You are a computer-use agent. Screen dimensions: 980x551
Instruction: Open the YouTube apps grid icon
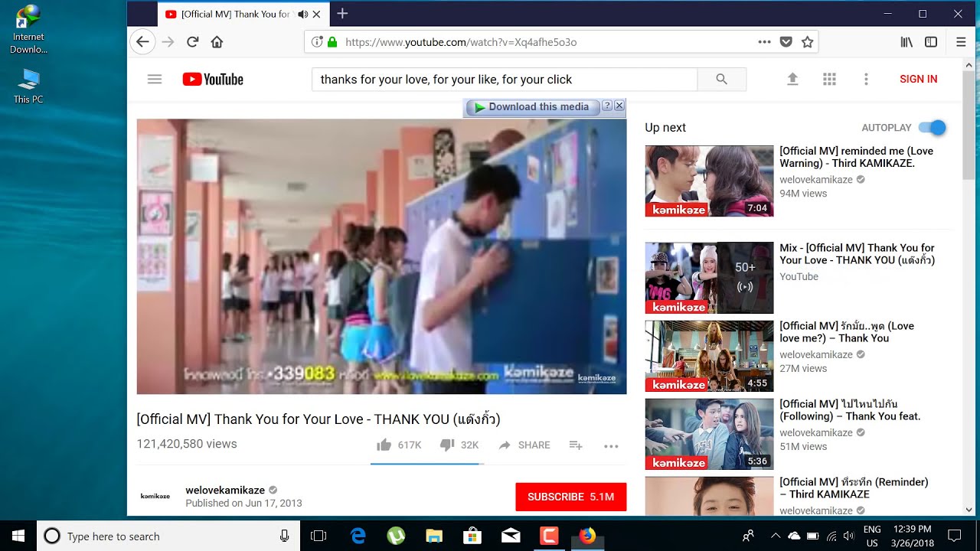pyautogui.click(x=829, y=79)
